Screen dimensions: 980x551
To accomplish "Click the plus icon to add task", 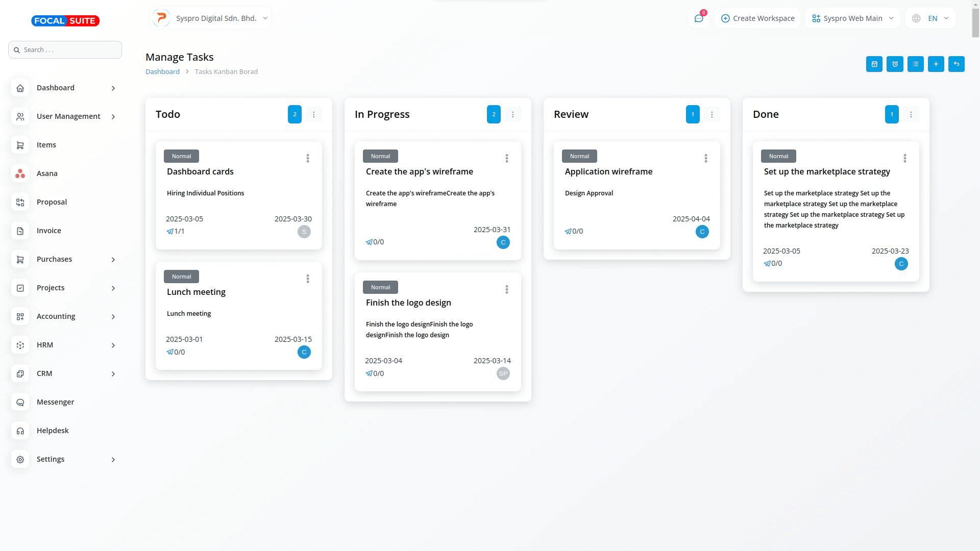I will 936,64.
